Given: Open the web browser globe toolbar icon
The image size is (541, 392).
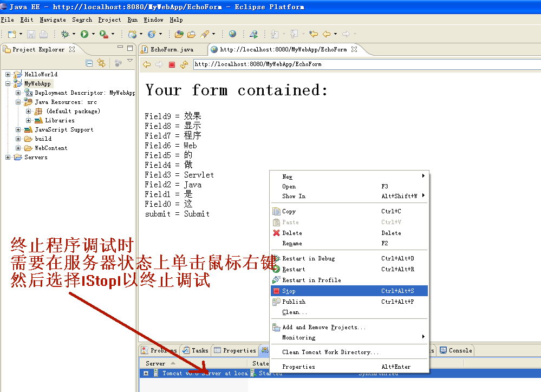Looking at the screenshot, I should tap(232, 34).
